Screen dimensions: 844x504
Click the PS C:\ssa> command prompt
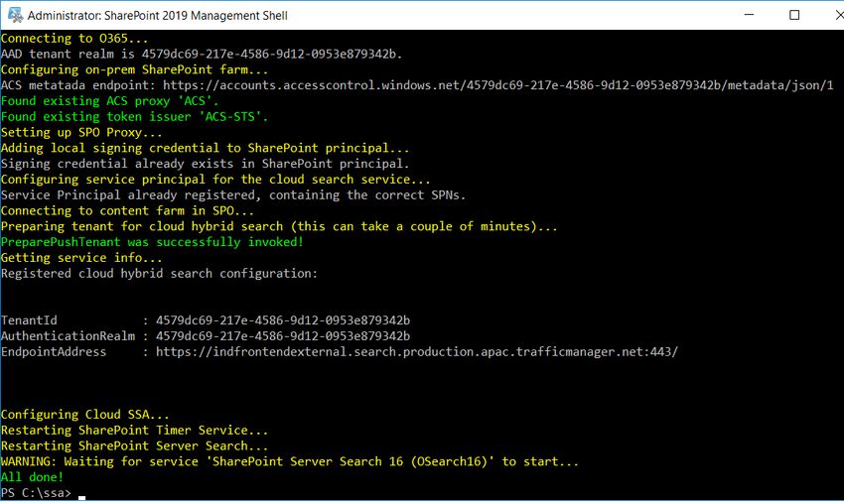pyautogui.click(x=36, y=493)
